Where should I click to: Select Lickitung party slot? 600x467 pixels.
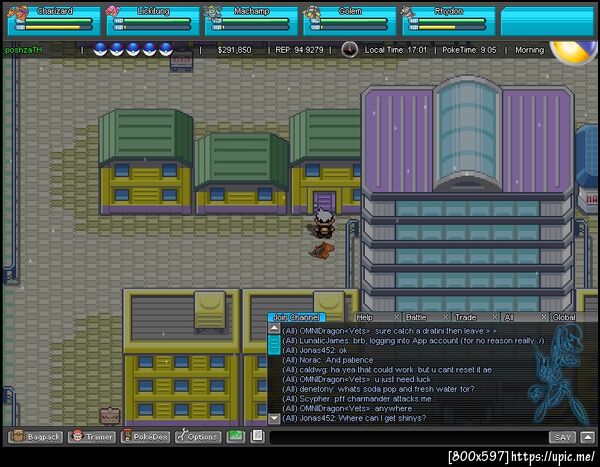(153, 21)
